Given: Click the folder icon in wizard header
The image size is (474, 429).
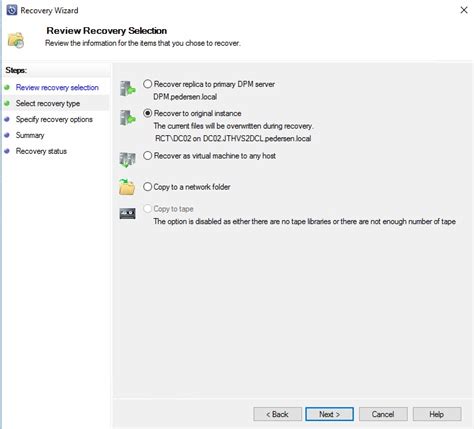Looking at the screenshot, I should pos(16,40).
